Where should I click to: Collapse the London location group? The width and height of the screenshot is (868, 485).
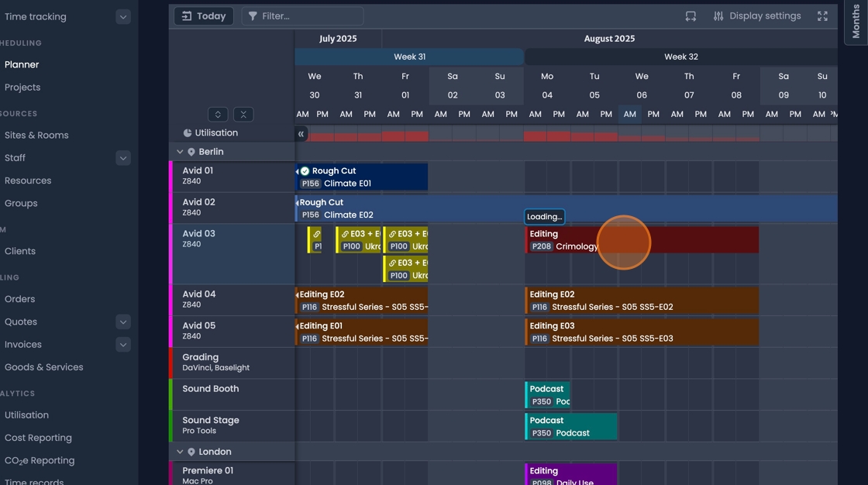click(x=180, y=452)
